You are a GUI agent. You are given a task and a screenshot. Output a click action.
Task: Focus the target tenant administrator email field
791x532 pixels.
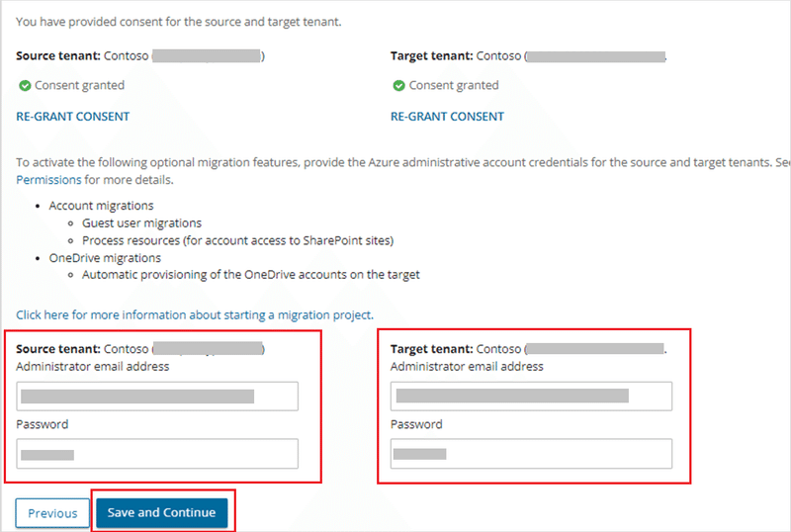[531, 397]
